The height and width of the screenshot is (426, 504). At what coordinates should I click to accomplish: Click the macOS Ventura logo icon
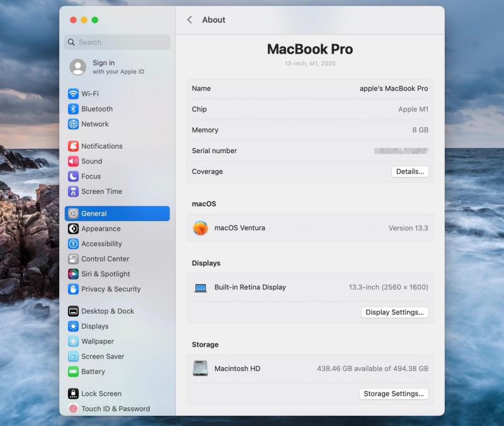click(x=200, y=228)
